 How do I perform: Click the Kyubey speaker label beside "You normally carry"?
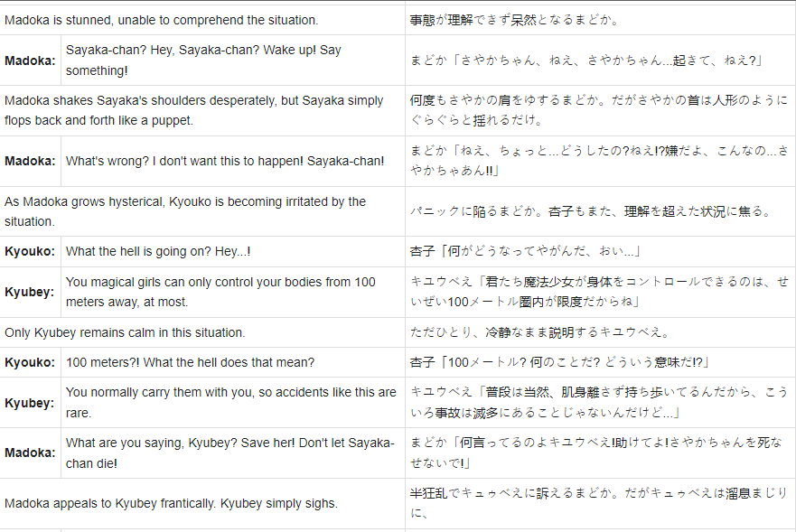30,402
